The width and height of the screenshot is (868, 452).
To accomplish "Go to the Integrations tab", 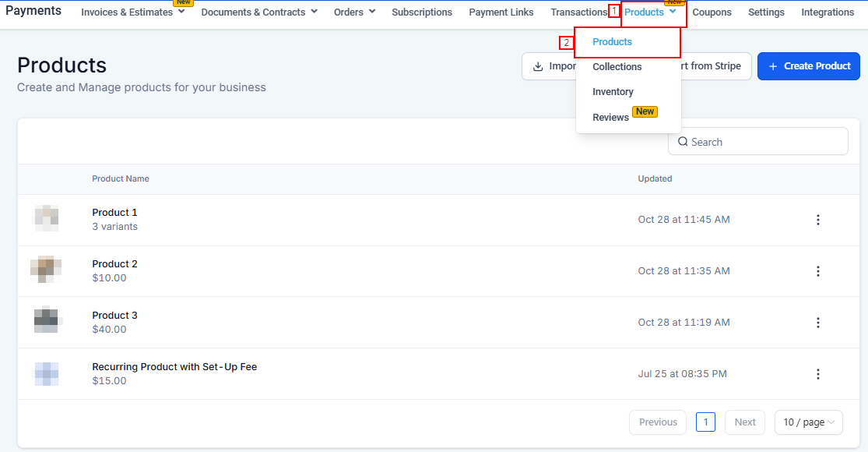I will click(828, 12).
